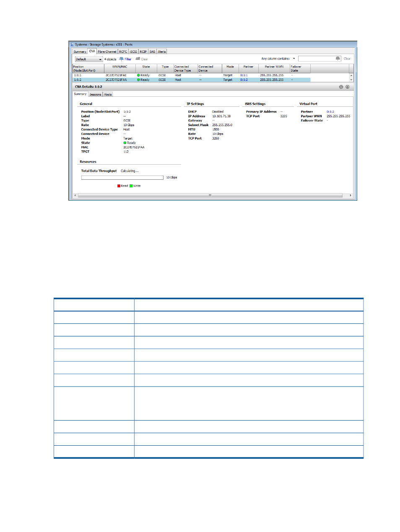Open the Hosts details tab
Viewport: 400px width, 532px height.
click(108, 95)
